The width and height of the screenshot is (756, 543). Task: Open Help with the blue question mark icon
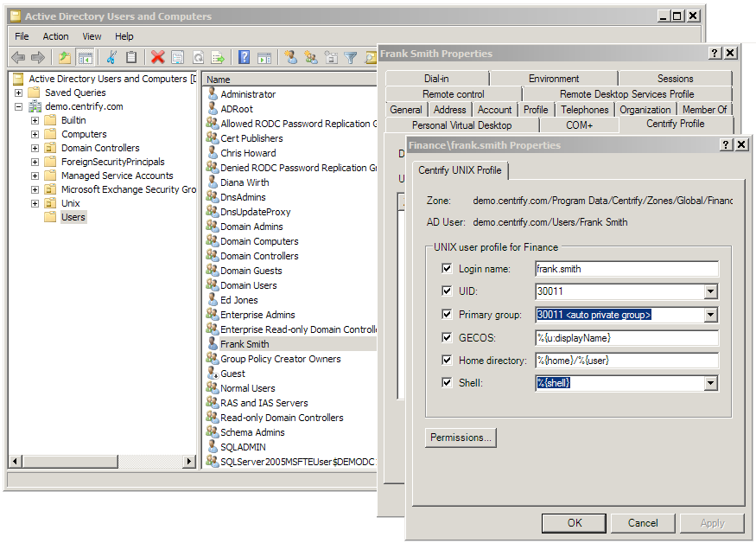pyautogui.click(x=245, y=57)
